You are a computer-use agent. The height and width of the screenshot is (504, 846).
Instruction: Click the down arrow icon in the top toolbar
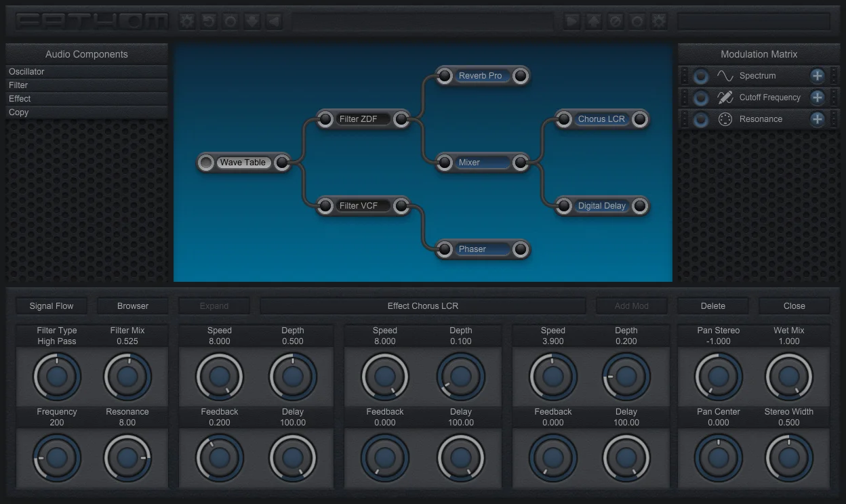pyautogui.click(x=251, y=21)
